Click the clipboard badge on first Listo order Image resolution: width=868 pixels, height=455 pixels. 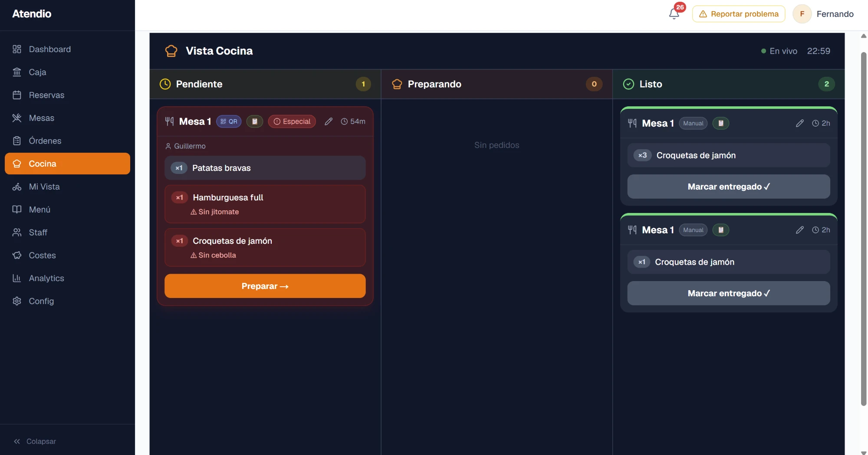[x=721, y=123]
